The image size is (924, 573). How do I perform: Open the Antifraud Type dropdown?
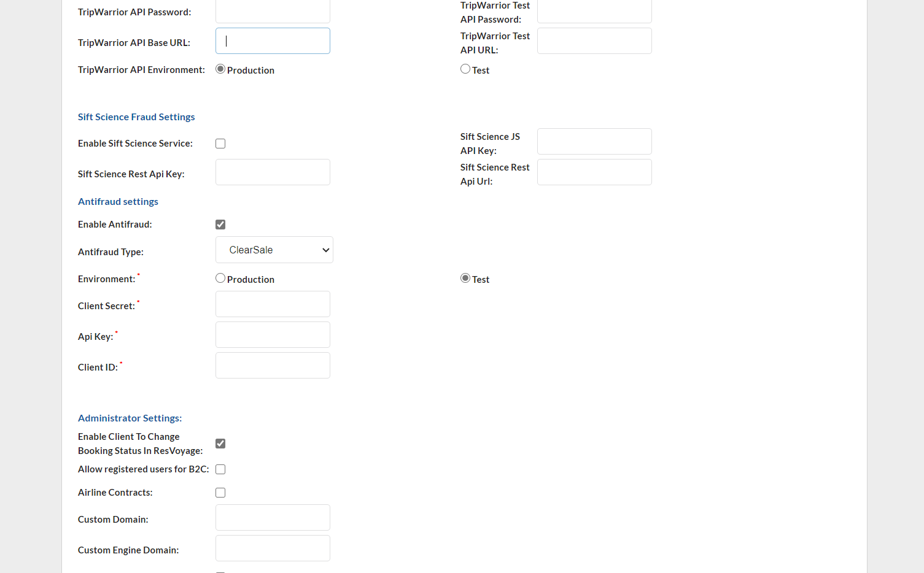tap(274, 250)
